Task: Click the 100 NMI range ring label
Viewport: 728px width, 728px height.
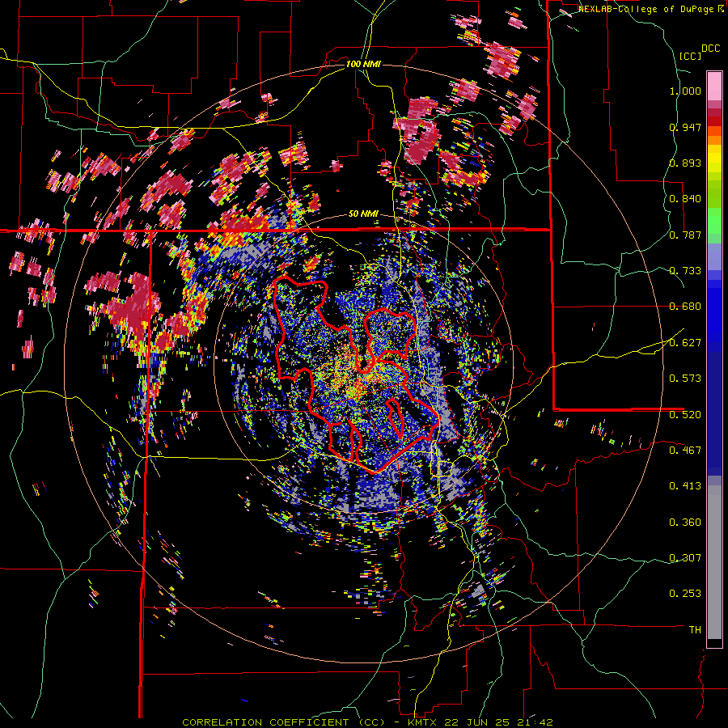Action: pyautogui.click(x=363, y=64)
